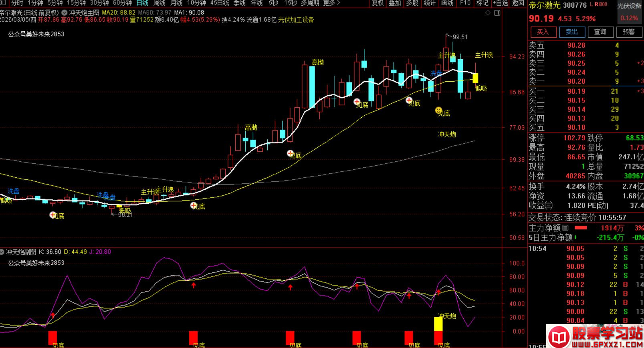
Task: Expand the 更多 periods menu
Action: 331,3
